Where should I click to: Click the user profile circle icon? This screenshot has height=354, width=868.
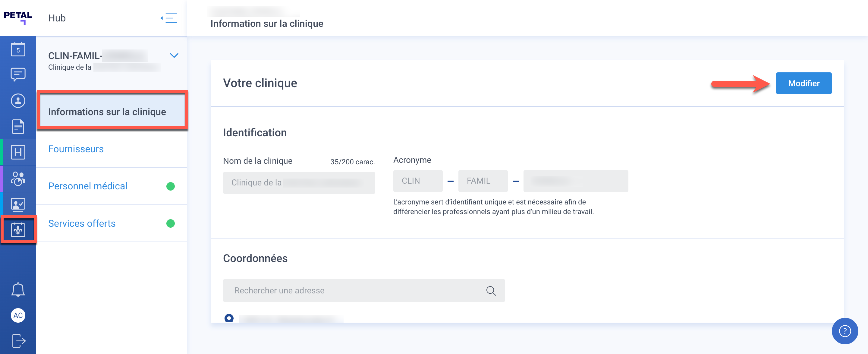pyautogui.click(x=18, y=101)
